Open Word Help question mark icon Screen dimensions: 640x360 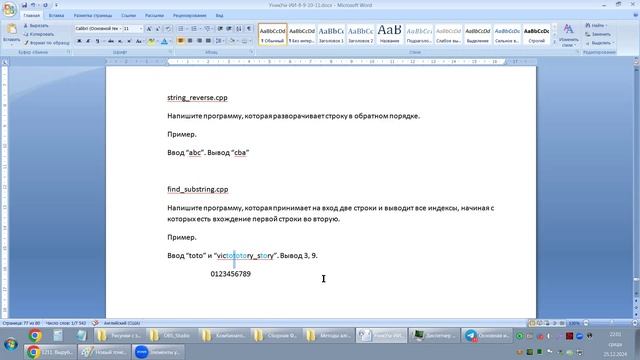pos(636,16)
